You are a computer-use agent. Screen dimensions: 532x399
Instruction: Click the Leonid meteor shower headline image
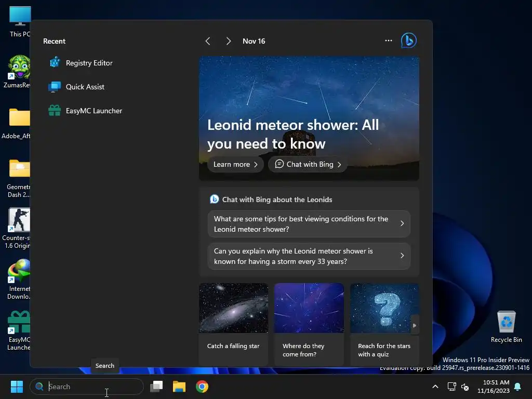309,118
